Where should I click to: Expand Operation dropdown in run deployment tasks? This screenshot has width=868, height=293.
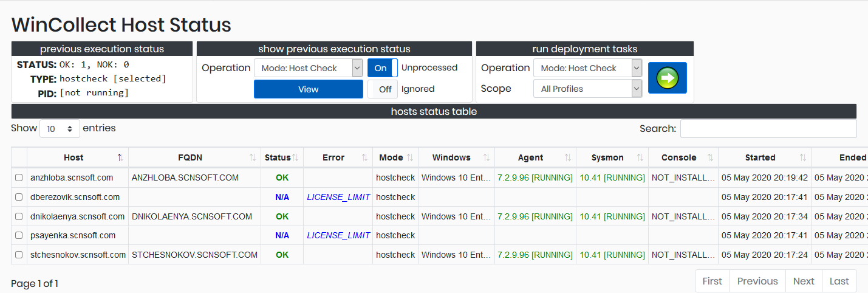click(x=587, y=68)
